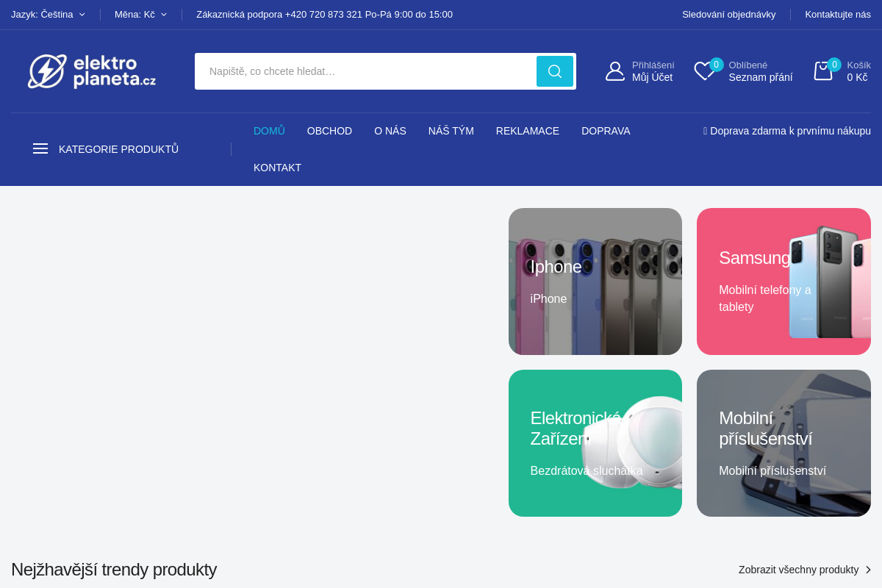882x588 pixels.
Task: Click the Košík 0 Kč link
Action: [x=858, y=71]
